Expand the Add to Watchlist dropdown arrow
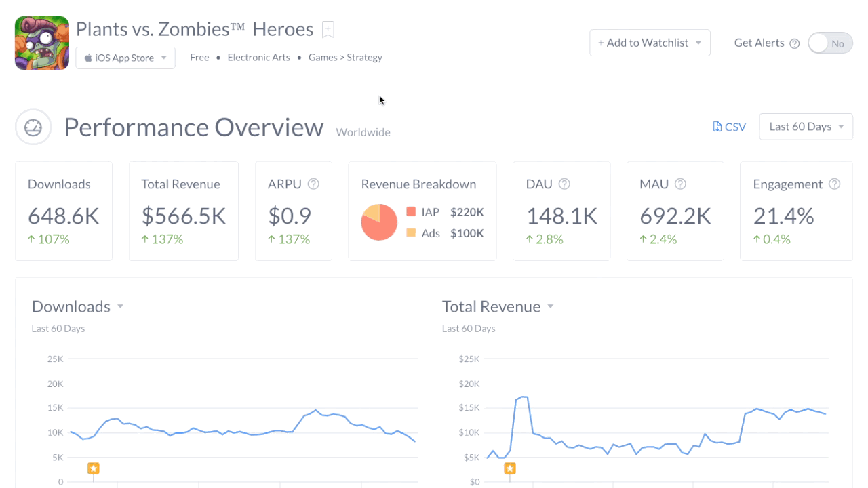 [x=698, y=43]
